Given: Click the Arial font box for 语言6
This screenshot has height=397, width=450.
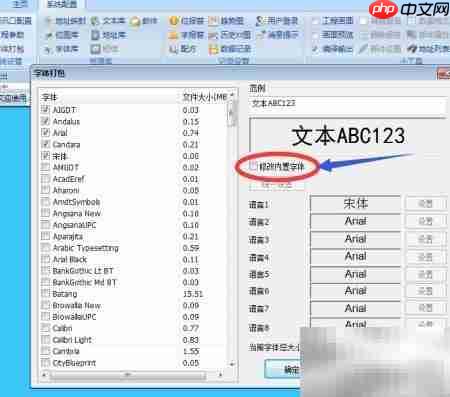Looking at the screenshot, I should click(356, 291).
